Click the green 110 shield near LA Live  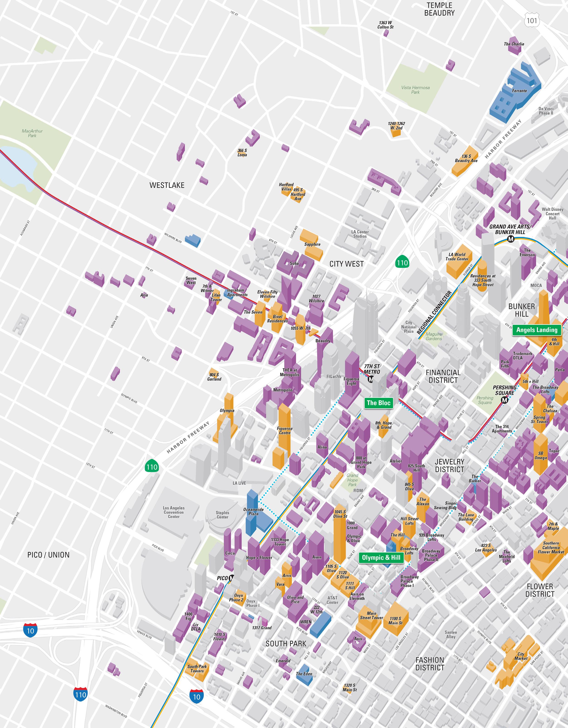[x=152, y=467]
